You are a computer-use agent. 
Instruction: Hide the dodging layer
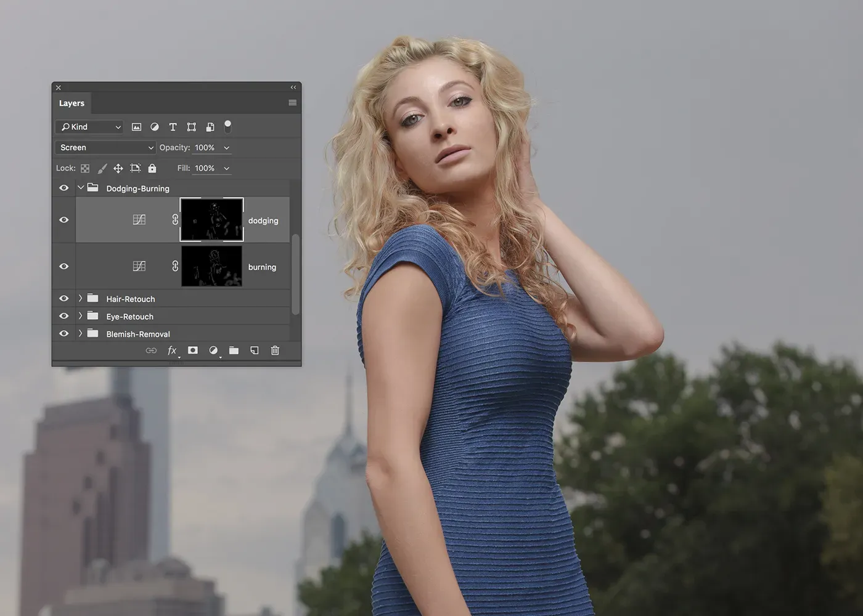point(63,220)
